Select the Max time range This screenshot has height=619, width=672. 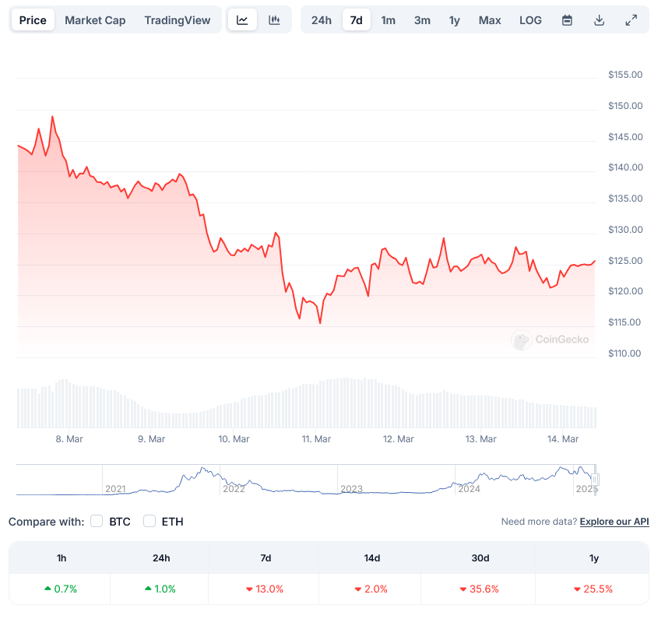pyautogui.click(x=490, y=20)
